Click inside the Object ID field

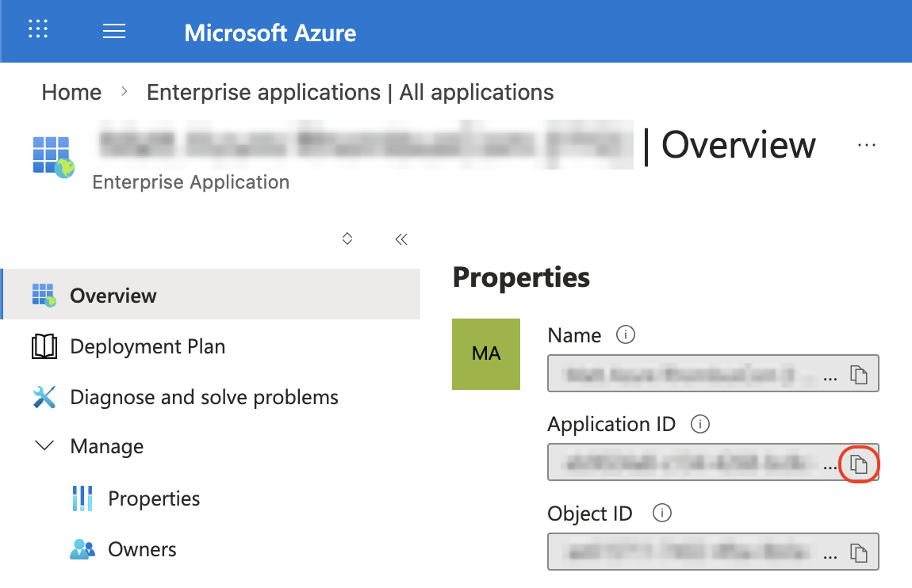(x=713, y=552)
